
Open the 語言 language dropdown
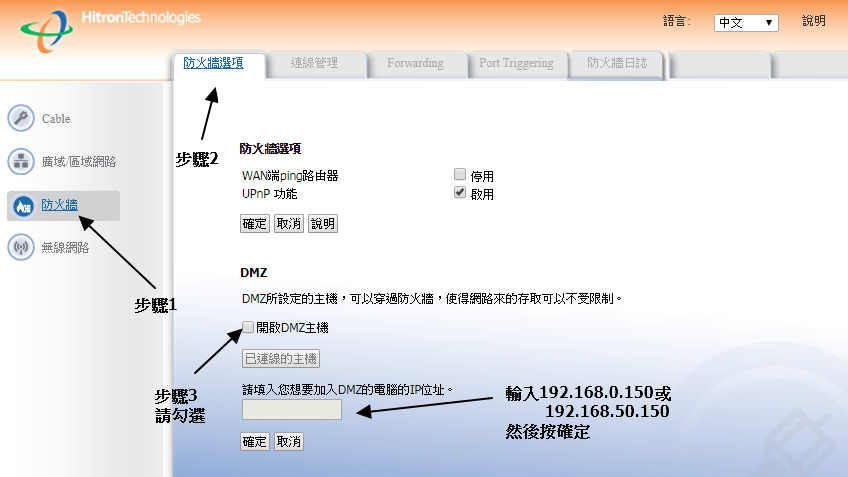tap(745, 22)
